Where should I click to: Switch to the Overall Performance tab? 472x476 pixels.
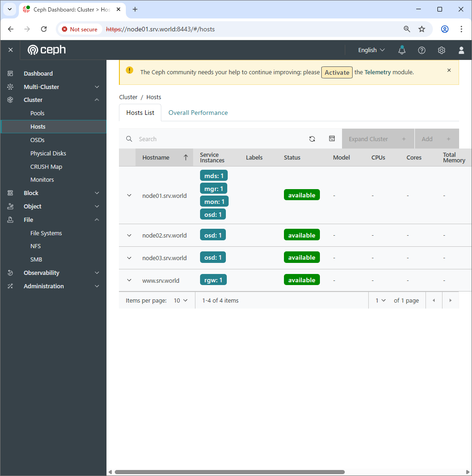198,113
